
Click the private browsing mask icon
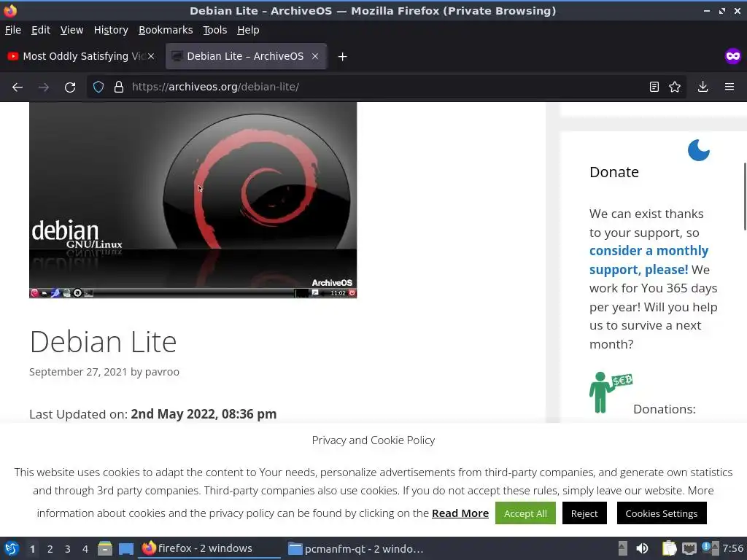pyautogui.click(x=732, y=56)
